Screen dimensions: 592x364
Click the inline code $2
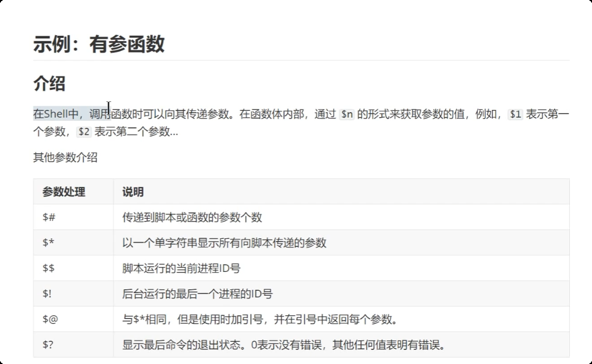coord(84,132)
